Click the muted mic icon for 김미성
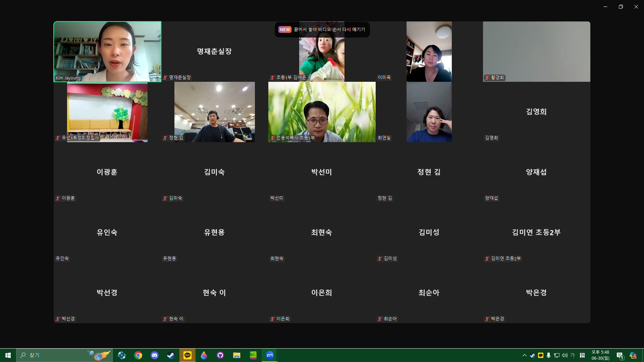The width and height of the screenshot is (644, 362). (380, 258)
